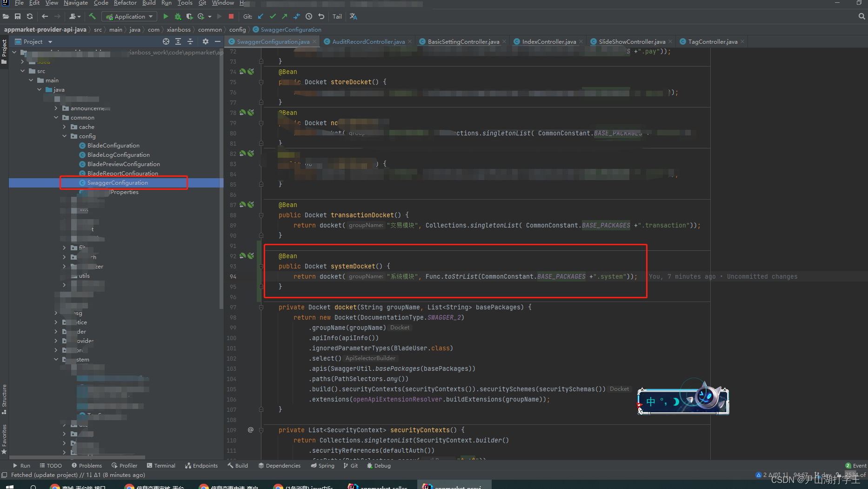Image resolution: width=868 pixels, height=489 pixels.
Task: Switch to IndexController.java tab
Action: pyautogui.click(x=548, y=41)
